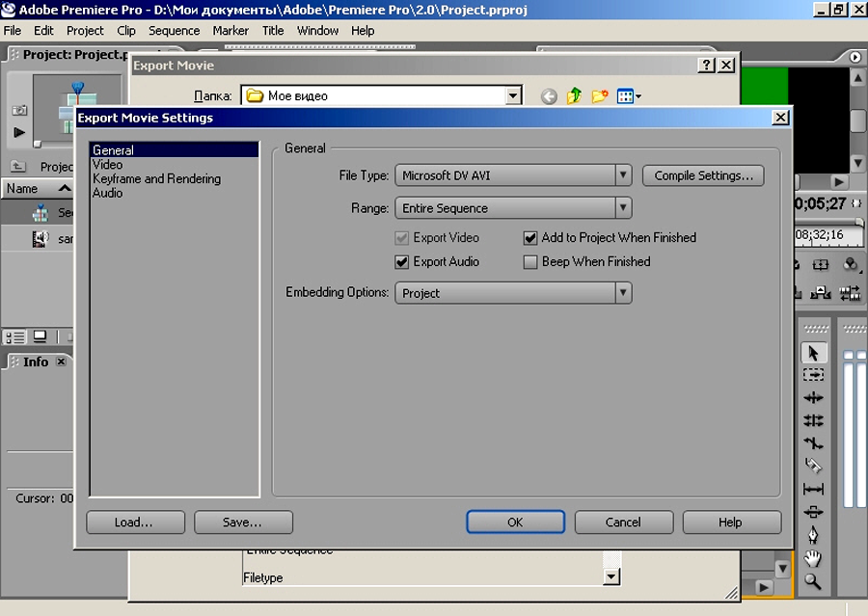Click the output color circles icon in monitor

pyautogui.click(x=851, y=264)
